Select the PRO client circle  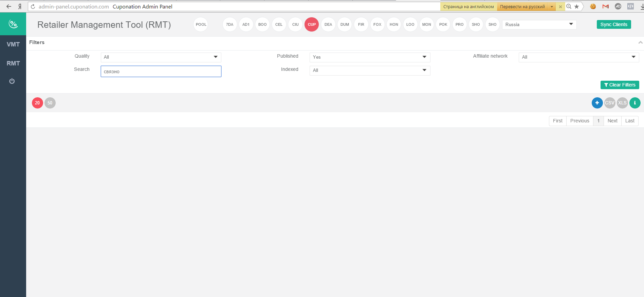click(x=460, y=24)
